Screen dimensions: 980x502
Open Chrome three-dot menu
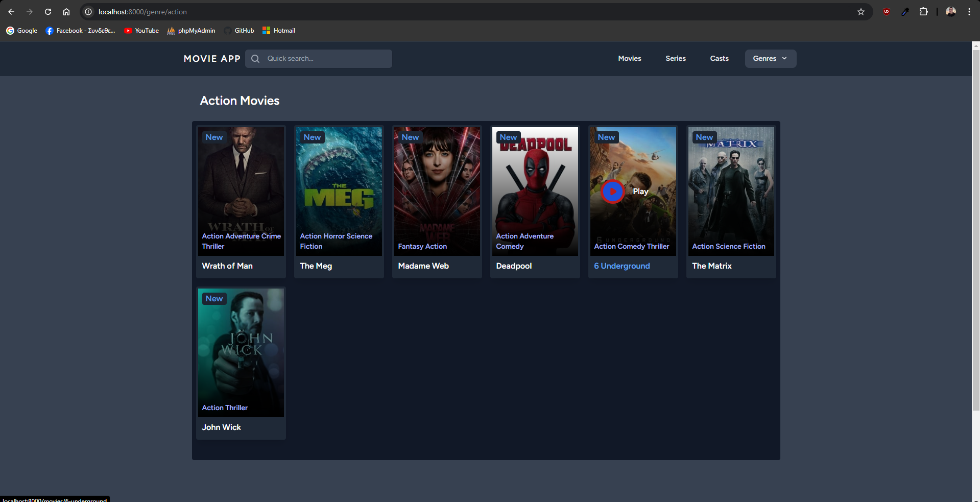click(969, 12)
